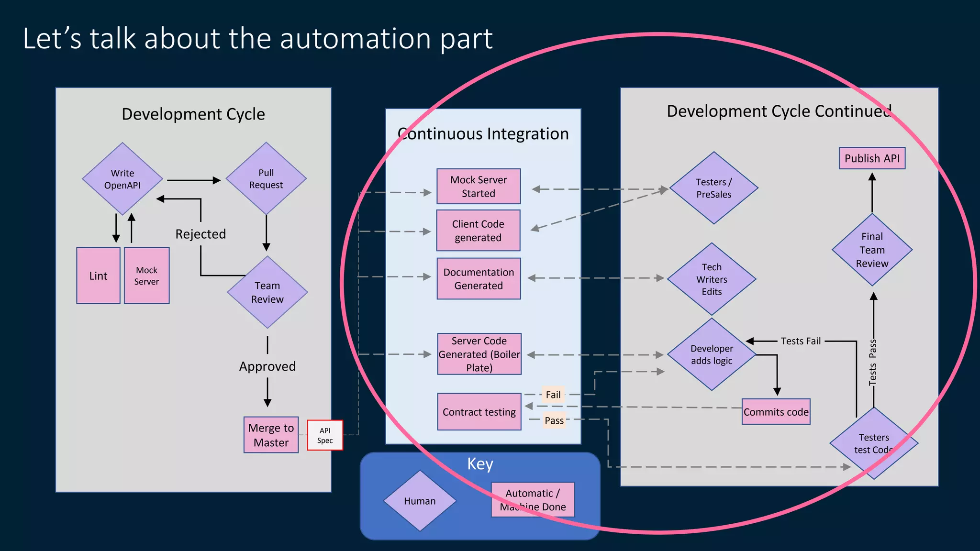Select the Pull Request diamond

pos(266,178)
